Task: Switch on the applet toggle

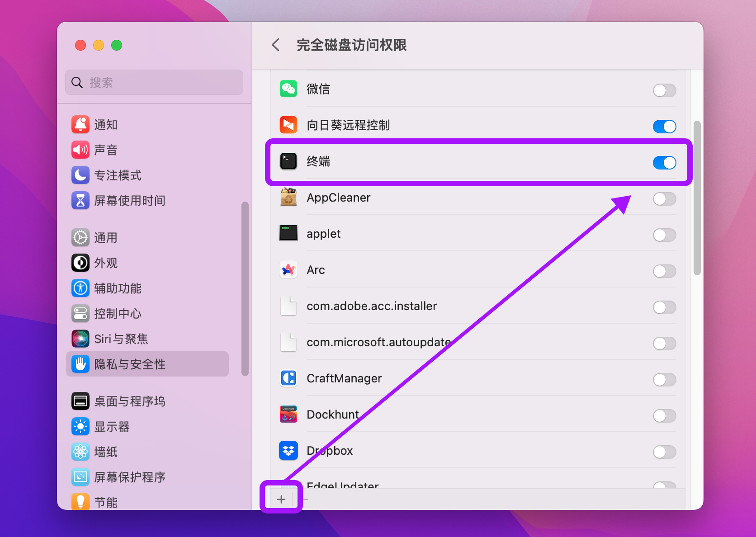Action: 664,235
